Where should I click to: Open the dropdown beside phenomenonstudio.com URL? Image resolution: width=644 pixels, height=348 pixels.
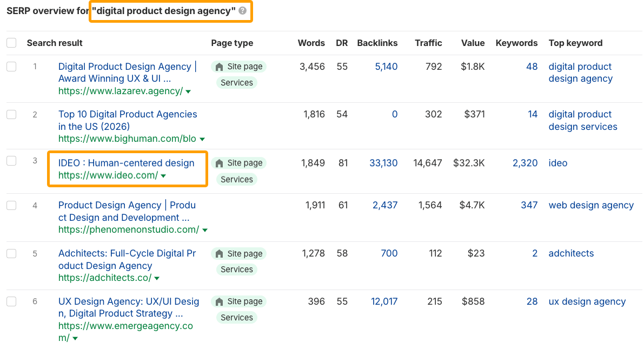pyautogui.click(x=205, y=229)
